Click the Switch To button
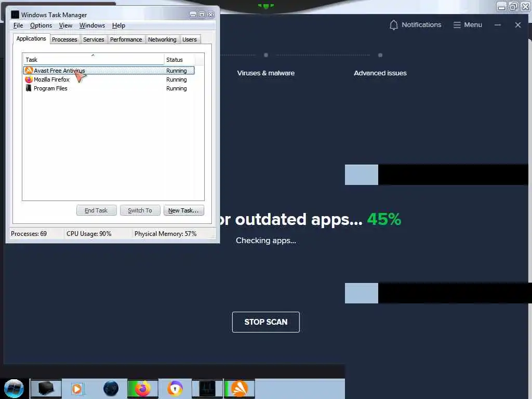The width and height of the screenshot is (532, 399). click(140, 210)
